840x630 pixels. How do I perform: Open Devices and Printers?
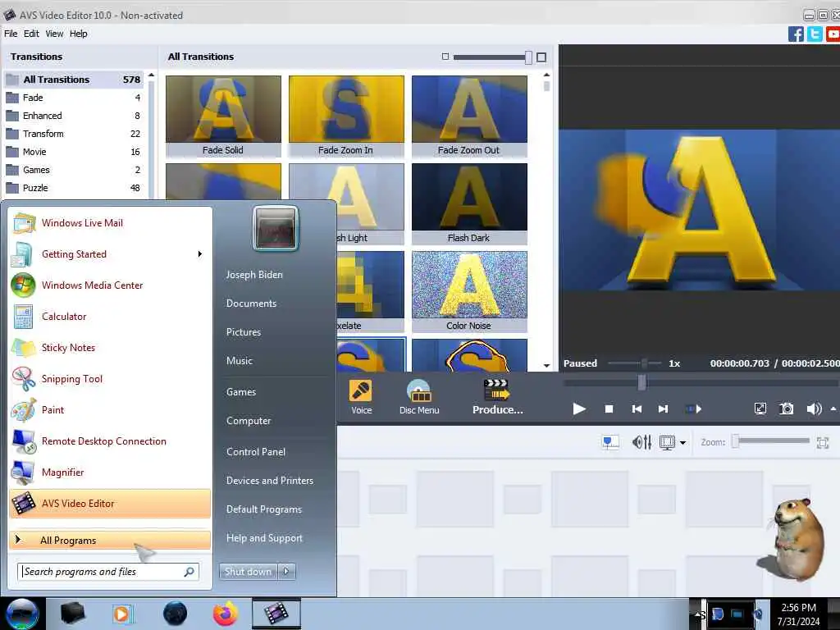point(269,481)
